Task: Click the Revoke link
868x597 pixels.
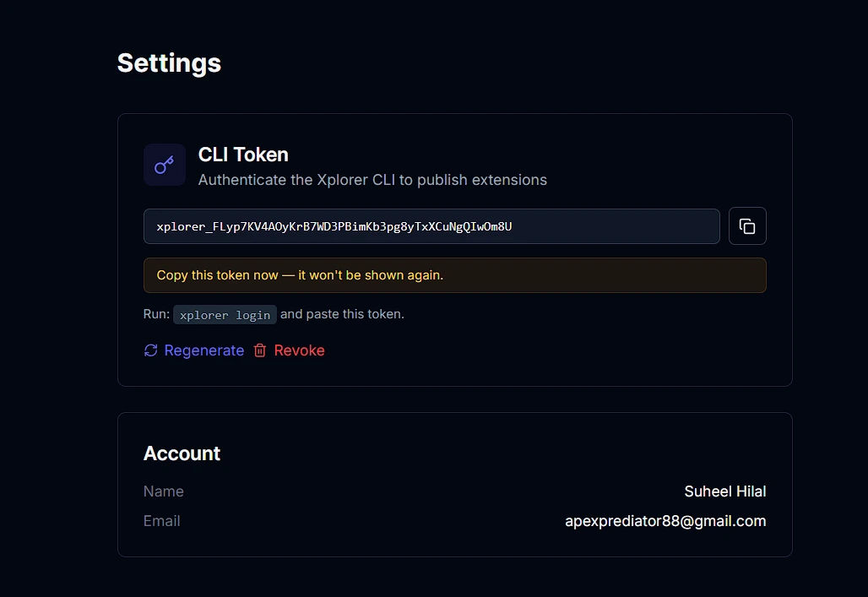Action: click(x=298, y=350)
